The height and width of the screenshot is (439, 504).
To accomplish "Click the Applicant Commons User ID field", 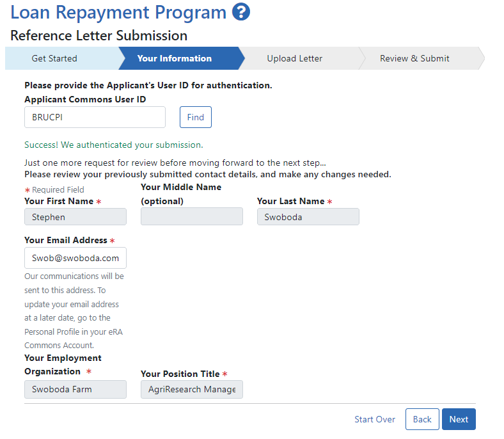I will point(95,117).
